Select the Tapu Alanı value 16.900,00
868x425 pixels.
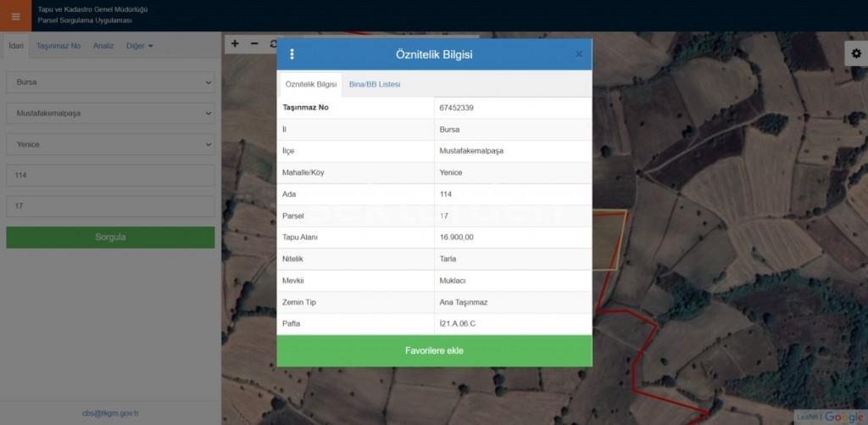coord(456,238)
